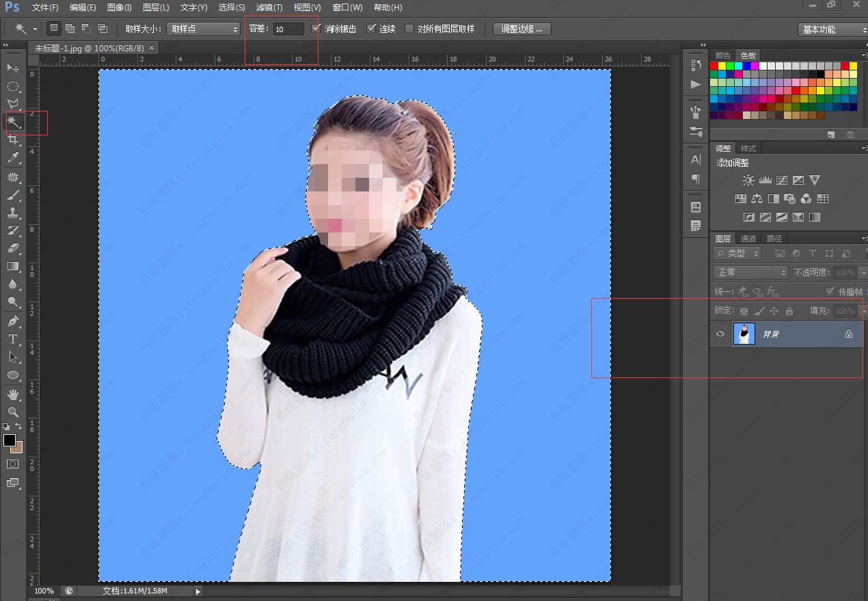The image size is (868, 601).
Task: Delete swatch using trash icon
Action: pos(850,135)
